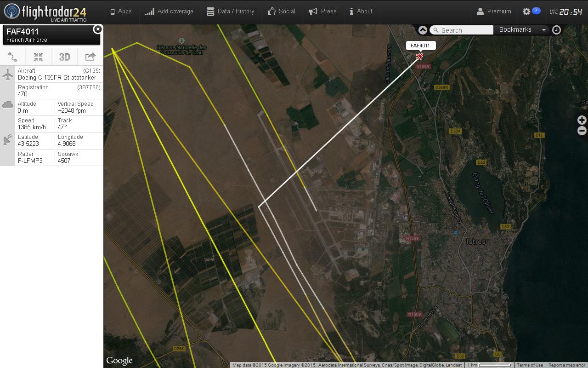Click the FAF4011 map label

coord(420,46)
